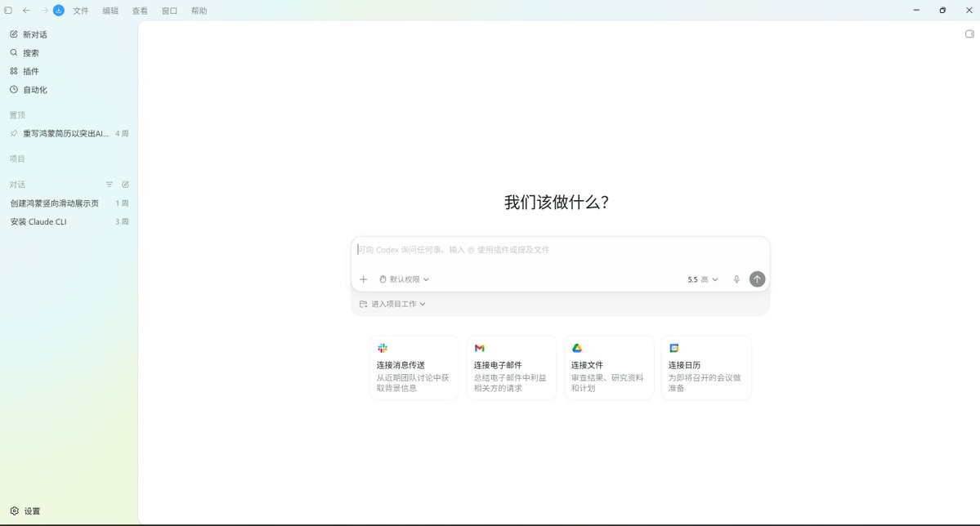
Task: Open chat 安装 Claude CLI
Action: coord(69,222)
